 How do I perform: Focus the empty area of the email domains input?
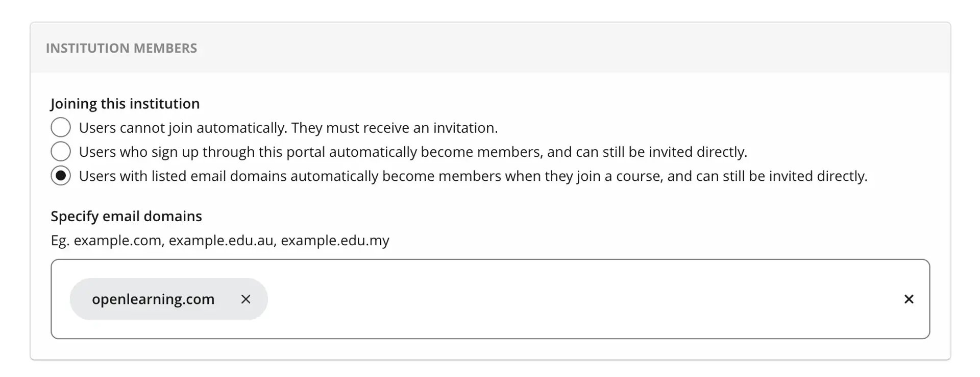click(x=561, y=299)
